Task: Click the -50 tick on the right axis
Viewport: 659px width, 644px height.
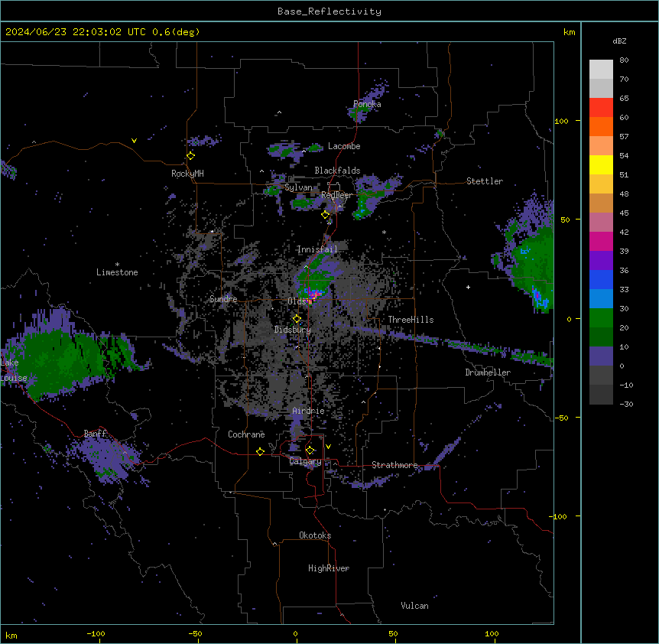Action: (561, 418)
